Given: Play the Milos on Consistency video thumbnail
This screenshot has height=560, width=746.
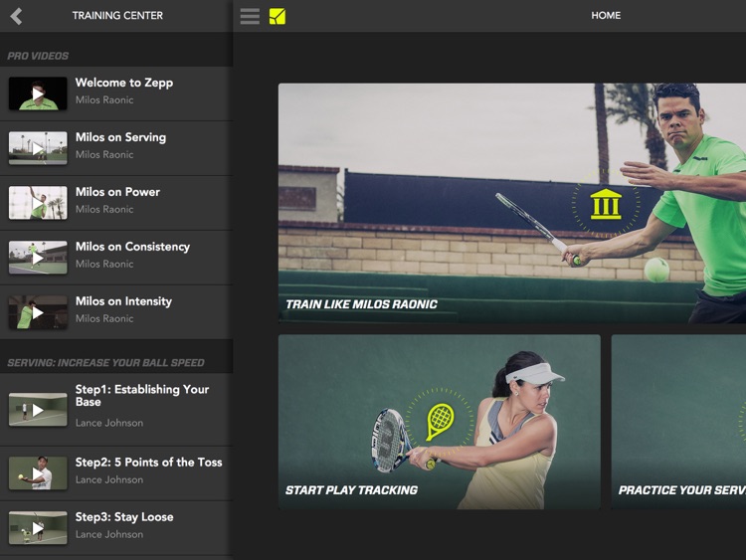Looking at the screenshot, I should pos(38,258).
